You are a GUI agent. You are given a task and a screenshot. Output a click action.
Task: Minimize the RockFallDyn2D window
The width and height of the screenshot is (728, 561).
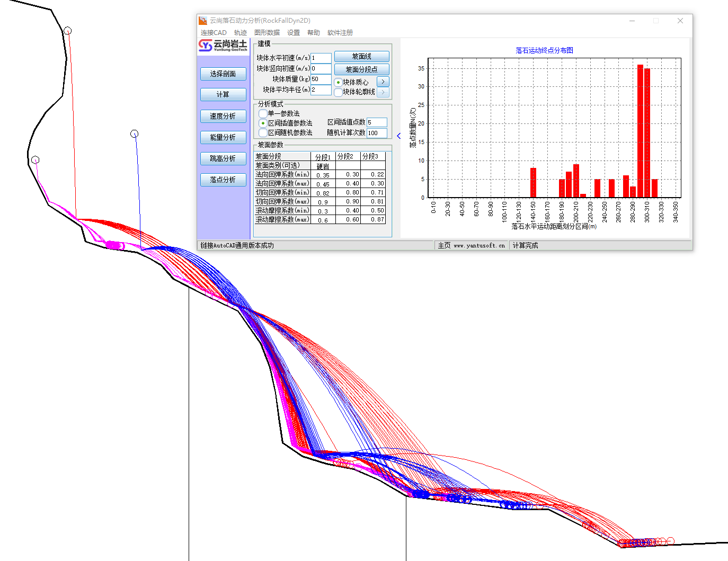(x=632, y=21)
